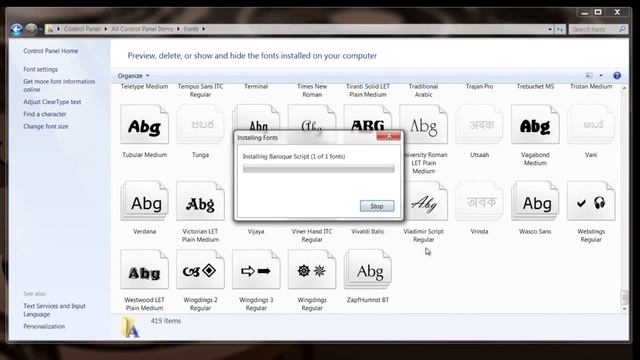
Task: Select the ZapfHumnst BT font icon
Action: [368, 270]
